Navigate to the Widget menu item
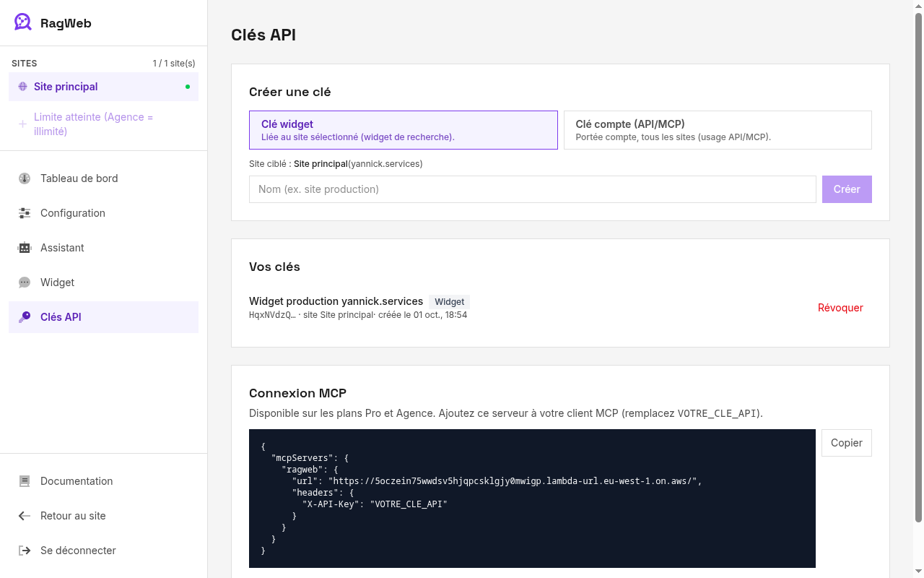Image resolution: width=924 pixels, height=578 pixels. pos(103,282)
